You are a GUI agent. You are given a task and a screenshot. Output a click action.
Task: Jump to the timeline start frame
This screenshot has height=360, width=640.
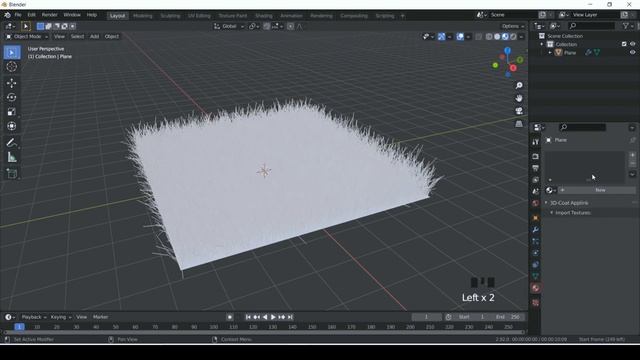(248, 317)
